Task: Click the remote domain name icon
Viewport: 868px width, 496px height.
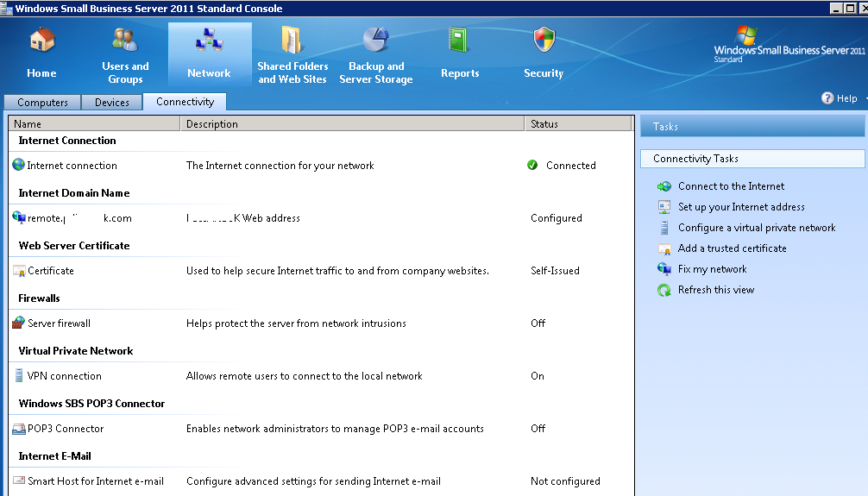Action: pos(19,217)
